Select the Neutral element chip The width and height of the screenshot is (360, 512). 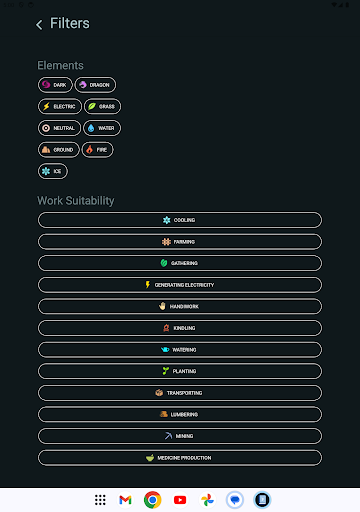pos(59,128)
